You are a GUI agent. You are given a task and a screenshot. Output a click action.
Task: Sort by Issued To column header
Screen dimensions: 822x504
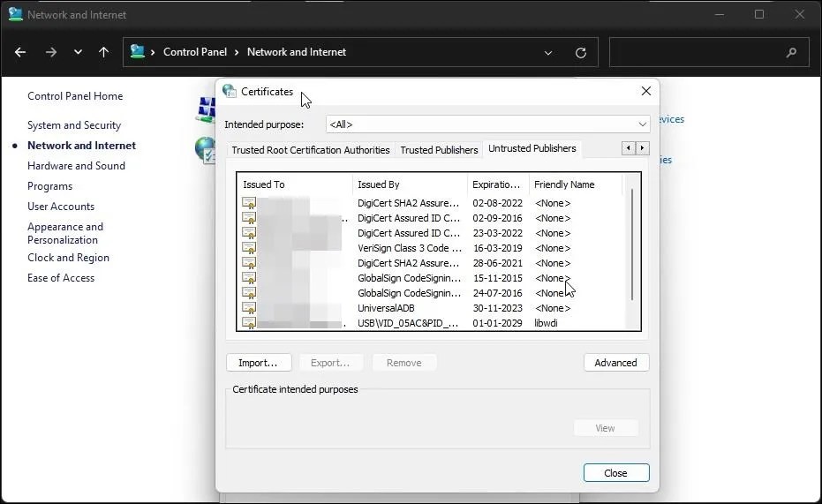pyautogui.click(x=295, y=184)
